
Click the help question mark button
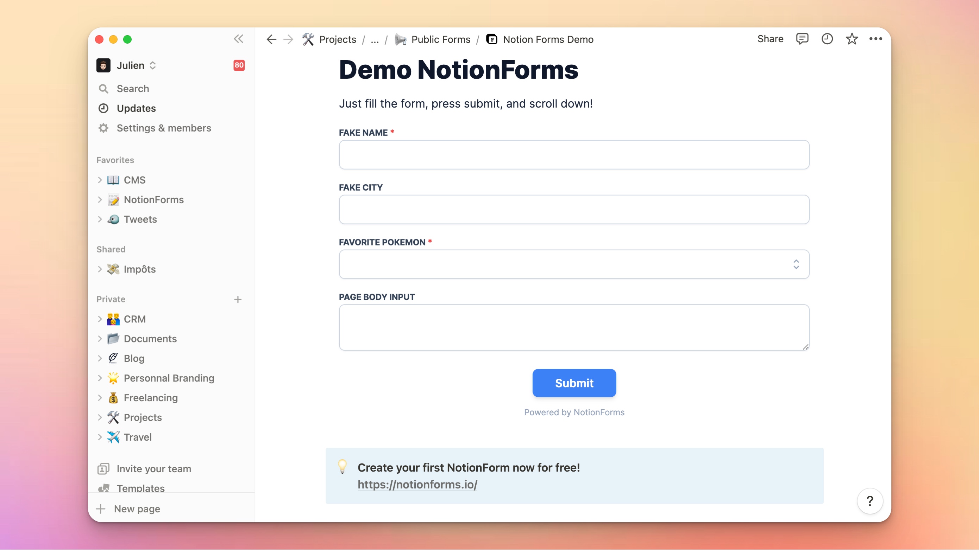pos(870,501)
